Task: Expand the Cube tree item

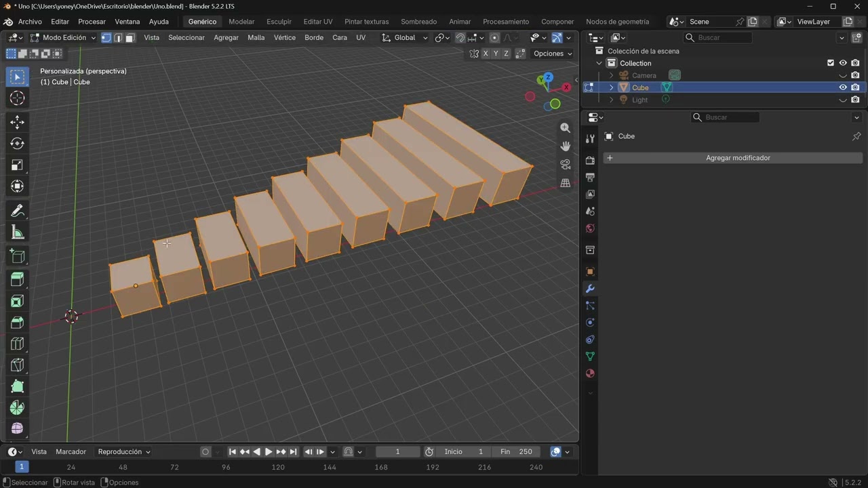Action: pyautogui.click(x=611, y=87)
